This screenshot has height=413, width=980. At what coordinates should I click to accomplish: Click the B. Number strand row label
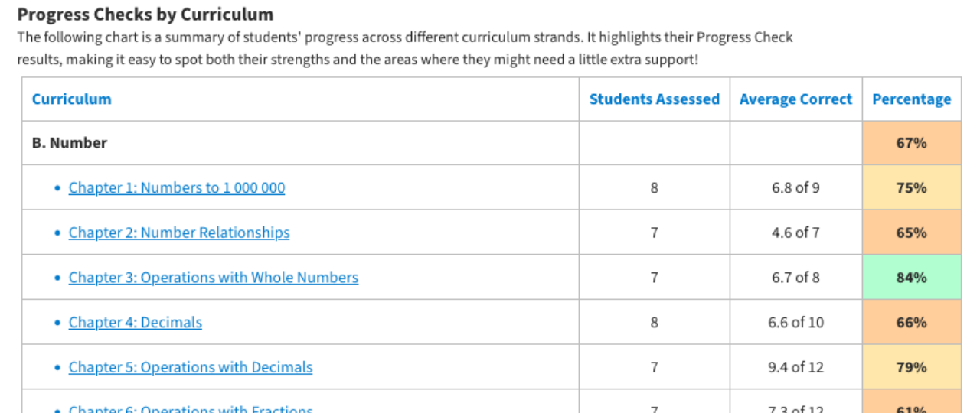point(70,143)
